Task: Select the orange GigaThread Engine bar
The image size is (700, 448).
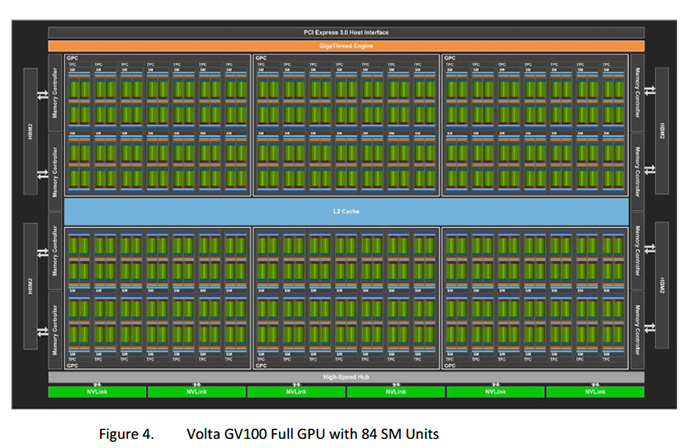Action: tap(346, 46)
